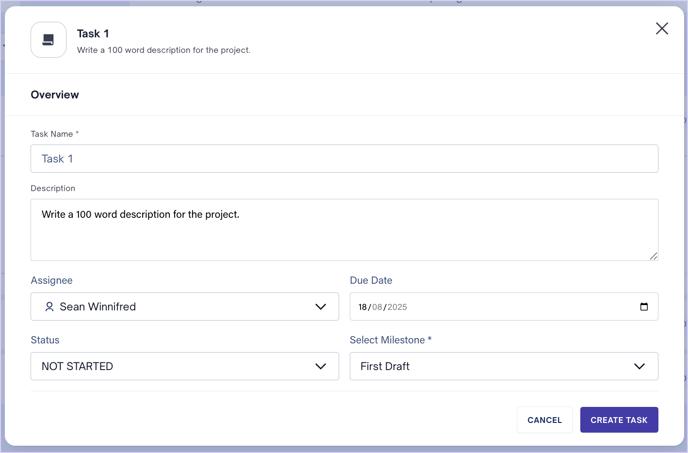Click the task book icon in header

point(48,40)
